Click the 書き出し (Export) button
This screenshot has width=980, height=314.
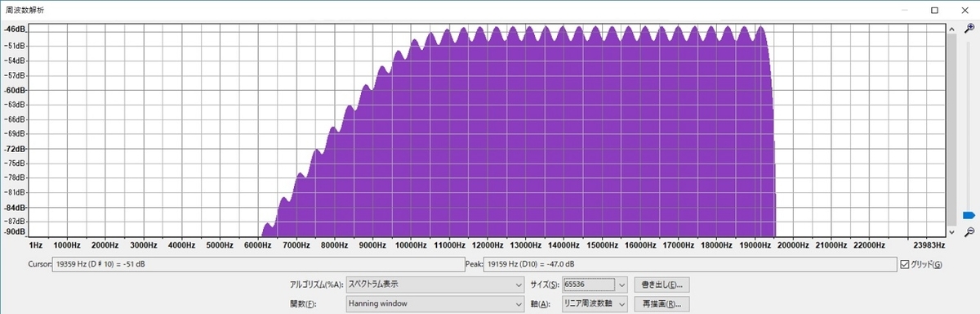(662, 285)
